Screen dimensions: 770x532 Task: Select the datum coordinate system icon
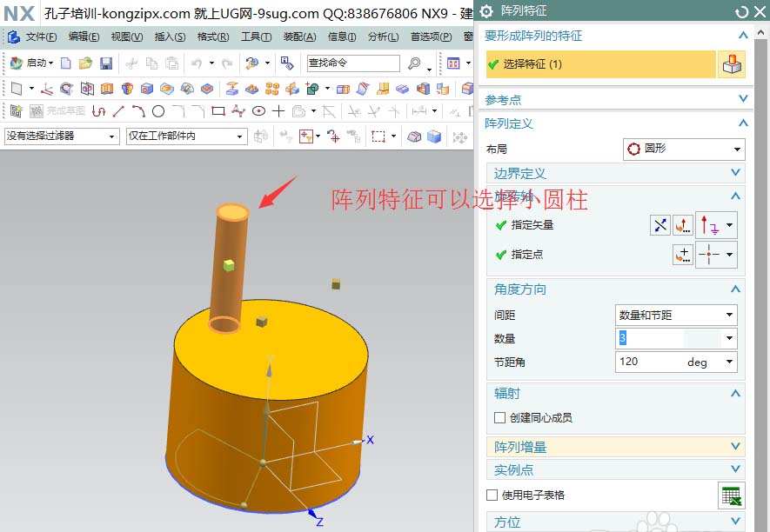[x=47, y=89]
